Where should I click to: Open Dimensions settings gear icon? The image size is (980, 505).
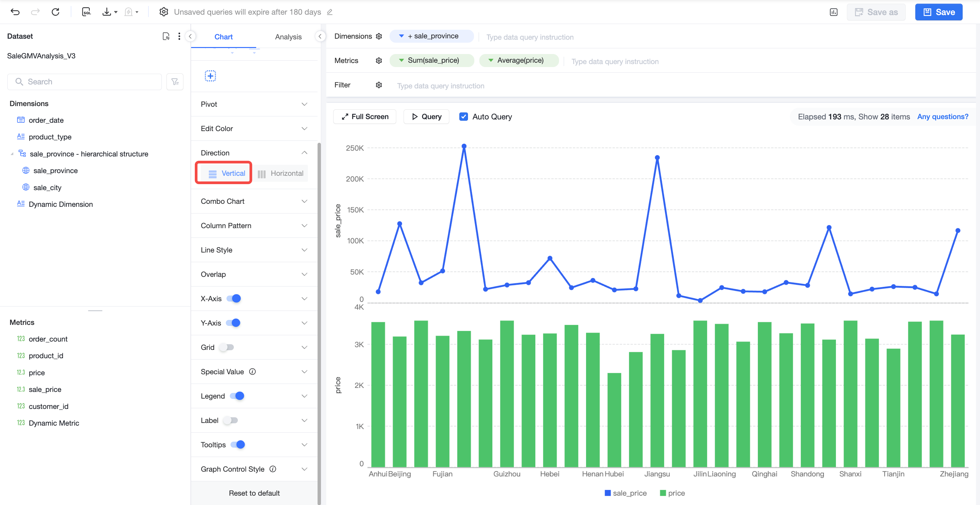pyautogui.click(x=379, y=36)
